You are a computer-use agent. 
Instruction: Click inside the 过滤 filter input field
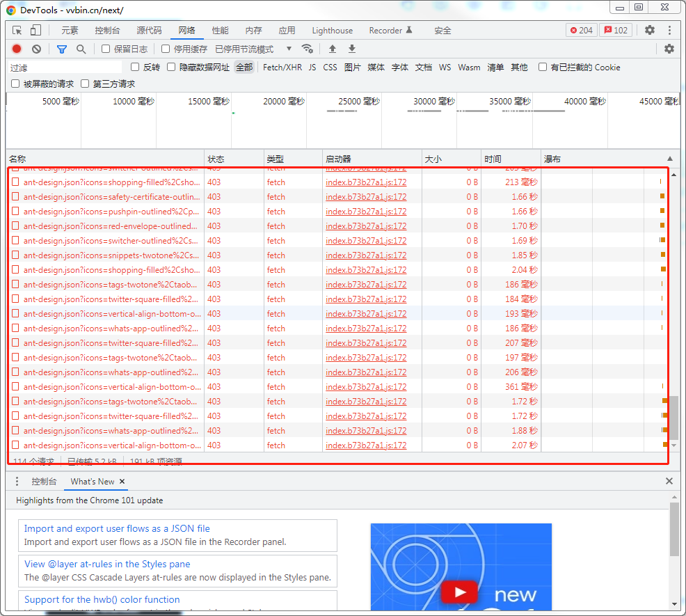tap(63, 67)
